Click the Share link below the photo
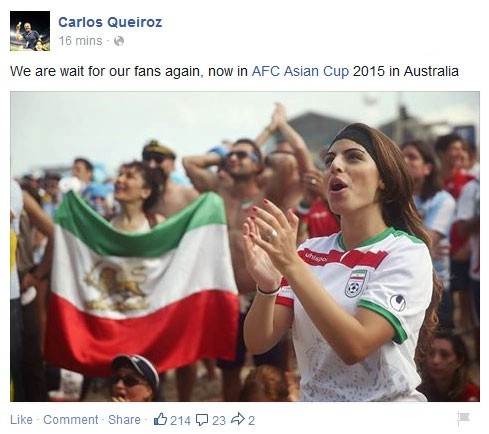The height and width of the screenshot is (434, 489). [124, 420]
